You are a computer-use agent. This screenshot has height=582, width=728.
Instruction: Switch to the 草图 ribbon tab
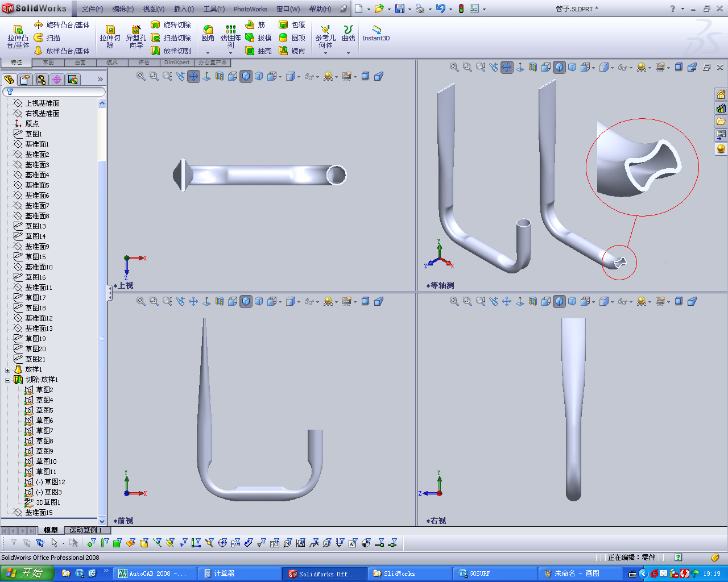[x=48, y=63]
